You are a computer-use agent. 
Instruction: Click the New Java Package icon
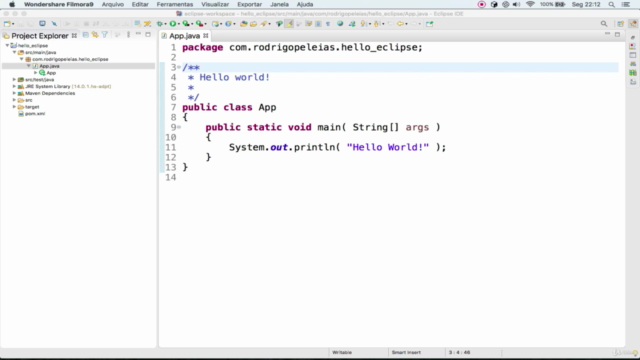215,24
